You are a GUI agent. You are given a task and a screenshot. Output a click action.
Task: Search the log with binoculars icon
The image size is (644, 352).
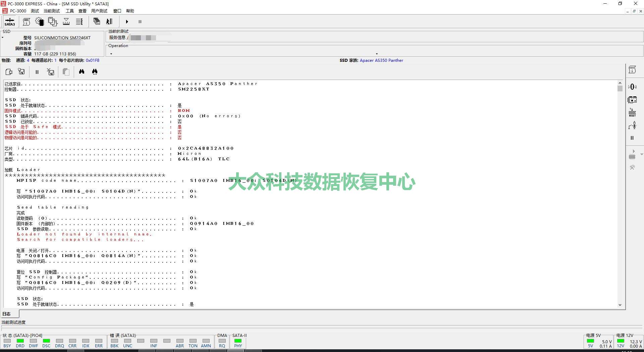[82, 72]
